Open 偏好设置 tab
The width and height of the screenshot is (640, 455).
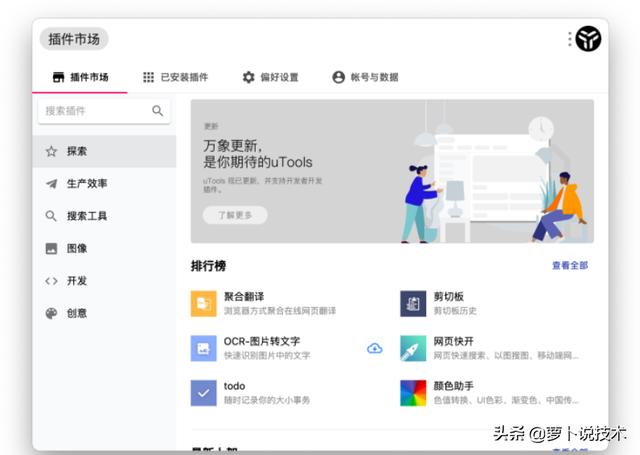point(270,77)
